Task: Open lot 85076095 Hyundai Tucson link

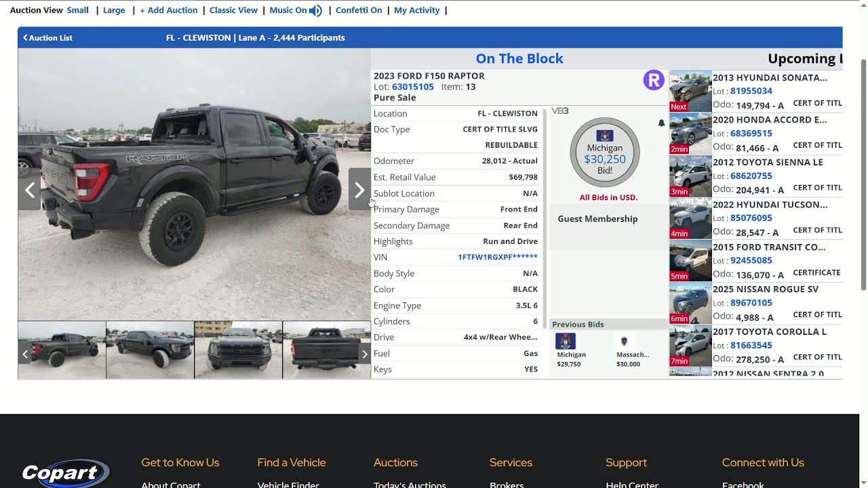Action: 751,218
